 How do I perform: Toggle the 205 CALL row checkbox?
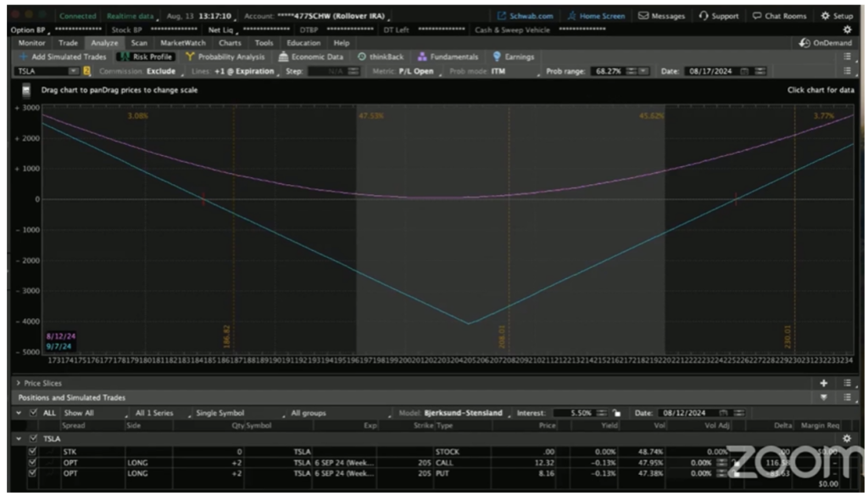[32, 462]
